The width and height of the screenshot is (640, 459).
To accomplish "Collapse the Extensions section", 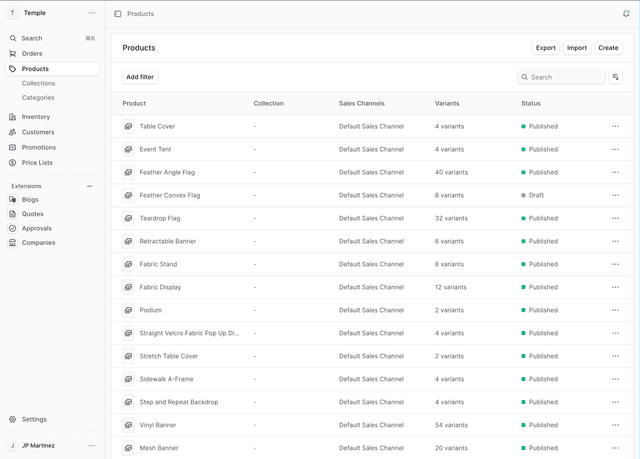I will coord(90,186).
